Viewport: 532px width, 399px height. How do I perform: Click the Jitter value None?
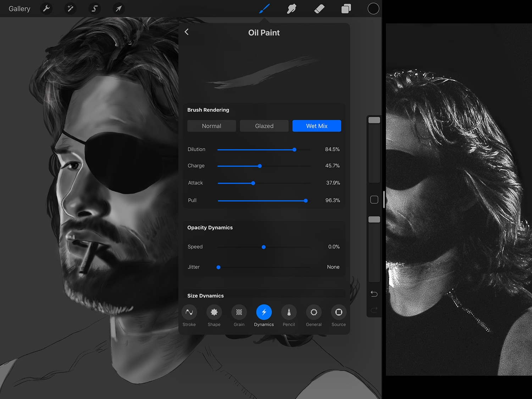[x=333, y=267]
